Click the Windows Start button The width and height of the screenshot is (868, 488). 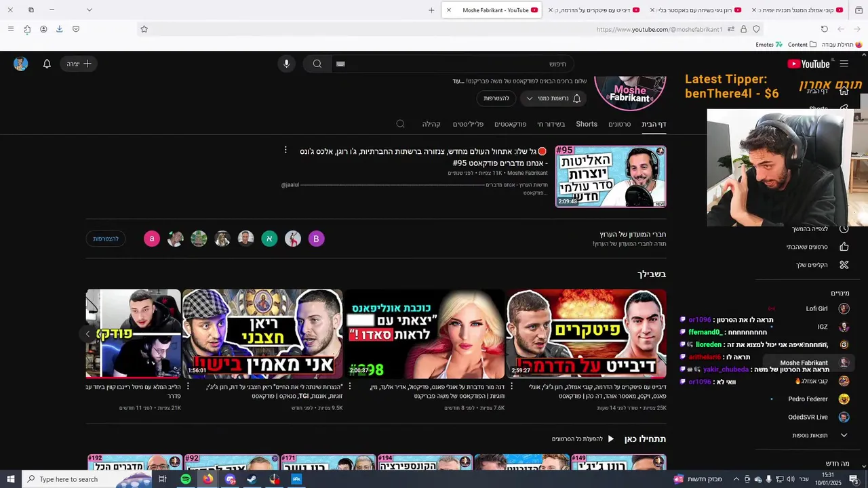10,479
